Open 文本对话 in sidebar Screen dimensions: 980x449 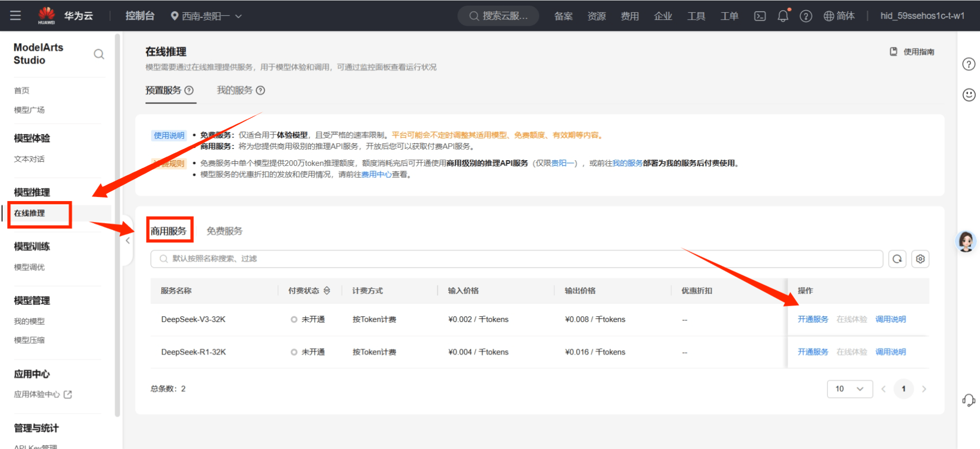(x=29, y=159)
